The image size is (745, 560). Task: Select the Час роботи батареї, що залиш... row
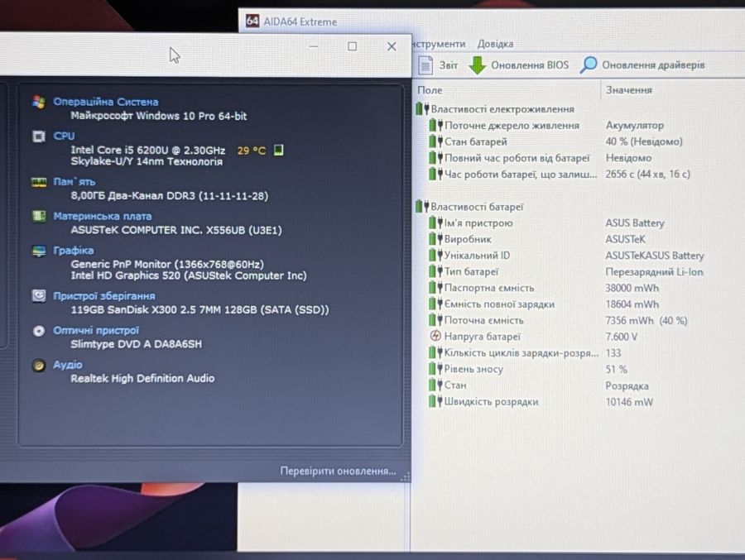click(579, 174)
